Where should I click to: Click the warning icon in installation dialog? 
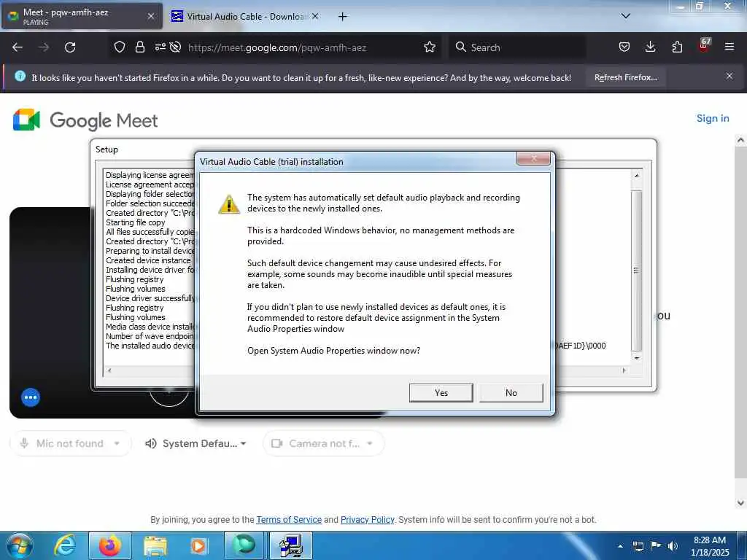point(229,204)
